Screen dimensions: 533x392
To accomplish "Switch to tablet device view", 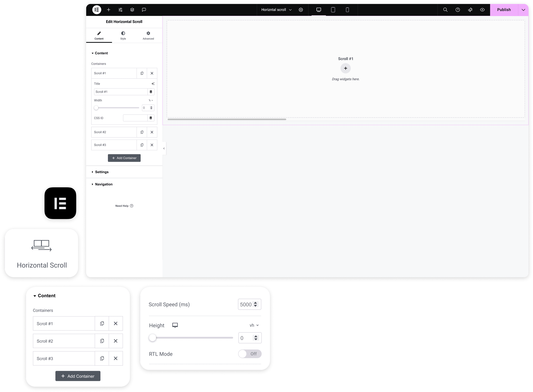I will (x=333, y=10).
